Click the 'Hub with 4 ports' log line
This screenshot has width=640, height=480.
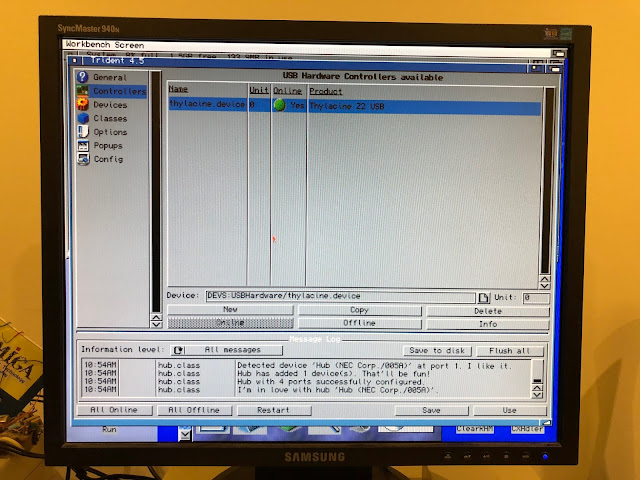click(331, 382)
